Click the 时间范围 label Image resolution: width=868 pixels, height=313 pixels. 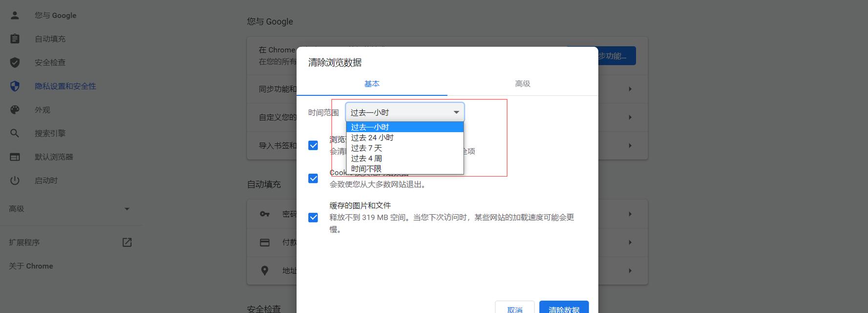pos(323,112)
